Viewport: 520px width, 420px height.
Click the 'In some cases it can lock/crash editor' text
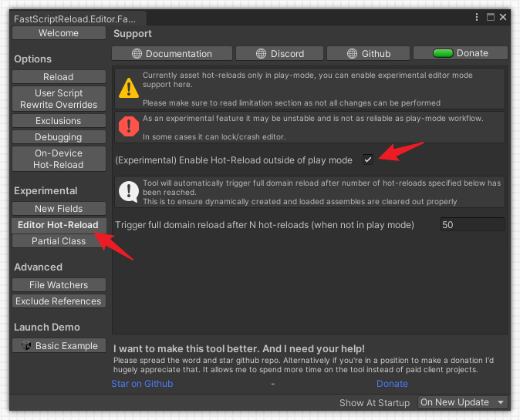tap(214, 137)
